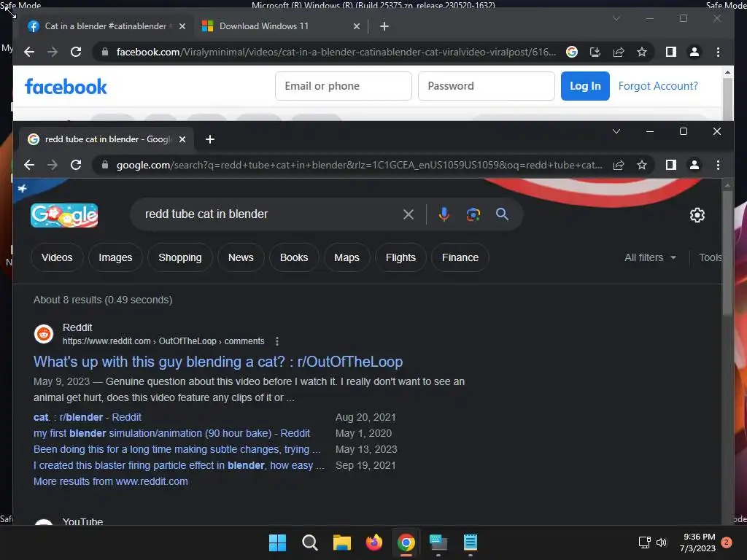The width and height of the screenshot is (747, 560).
Task: Reload the Google search results page
Action: pyautogui.click(x=76, y=166)
